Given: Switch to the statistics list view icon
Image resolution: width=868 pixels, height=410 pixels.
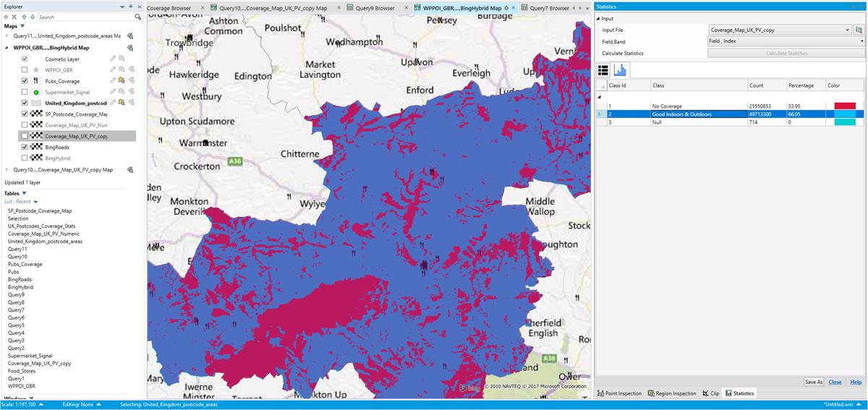Looking at the screenshot, I should tap(603, 69).
